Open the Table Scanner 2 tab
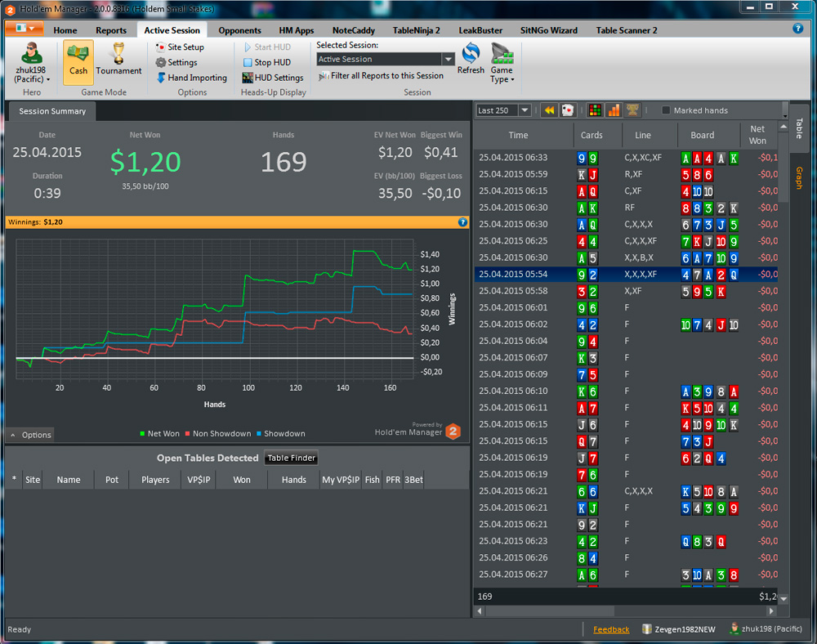 (x=627, y=30)
